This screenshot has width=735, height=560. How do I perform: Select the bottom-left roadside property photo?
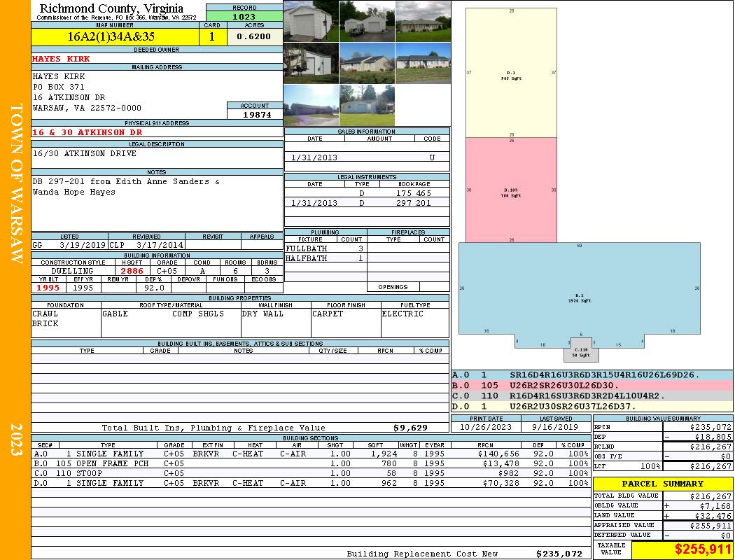coord(311,105)
